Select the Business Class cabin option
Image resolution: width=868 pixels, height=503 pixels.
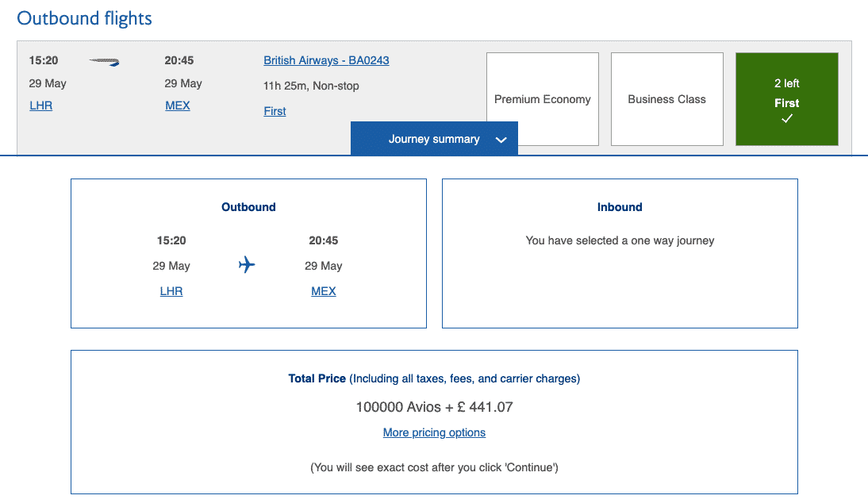pyautogui.click(x=667, y=99)
